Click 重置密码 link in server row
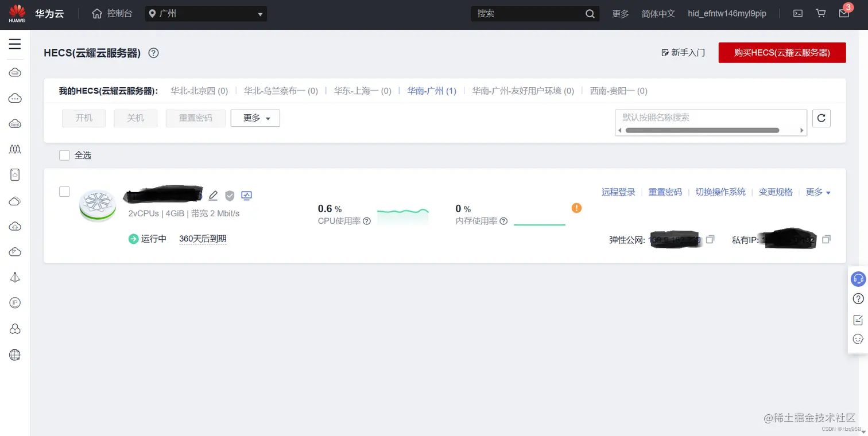Screen dimensions: 868x436 pyautogui.click(x=665, y=192)
